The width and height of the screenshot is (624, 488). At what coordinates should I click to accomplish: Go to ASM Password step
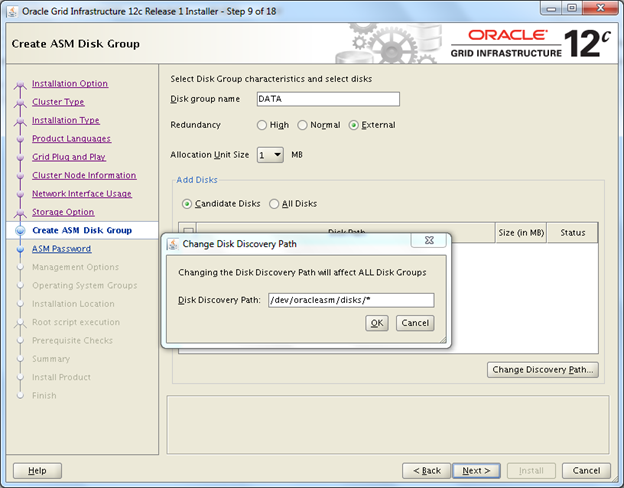[x=62, y=249]
